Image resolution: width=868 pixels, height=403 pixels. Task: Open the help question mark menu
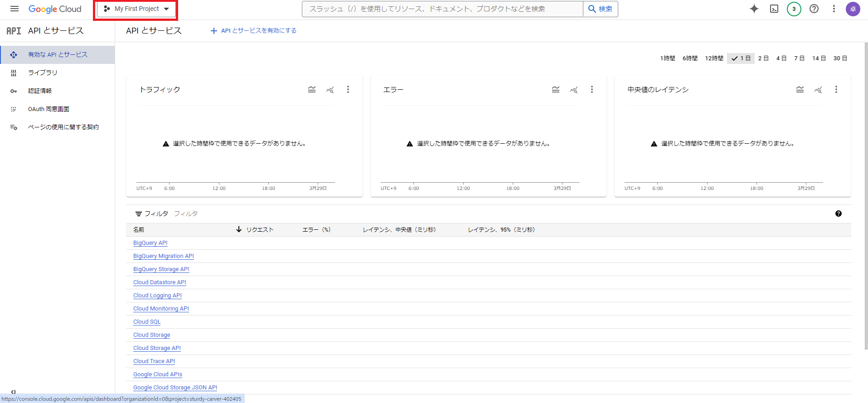click(x=814, y=9)
